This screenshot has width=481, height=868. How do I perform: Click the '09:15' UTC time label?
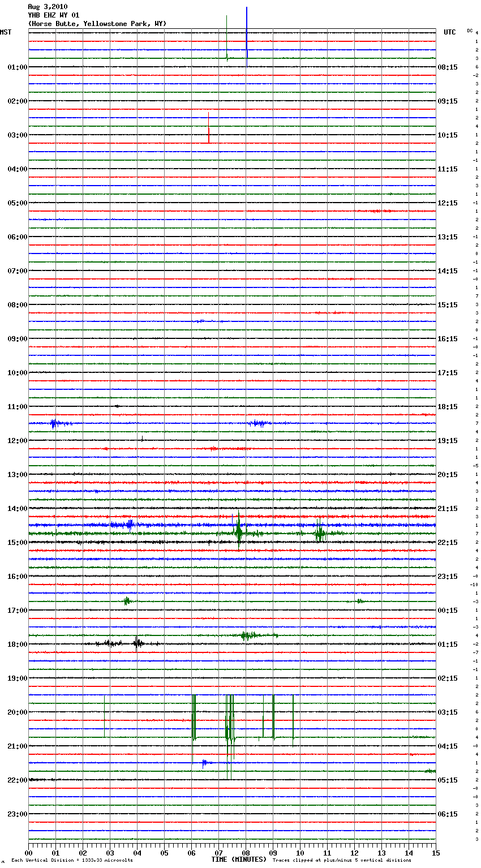(x=448, y=101)
